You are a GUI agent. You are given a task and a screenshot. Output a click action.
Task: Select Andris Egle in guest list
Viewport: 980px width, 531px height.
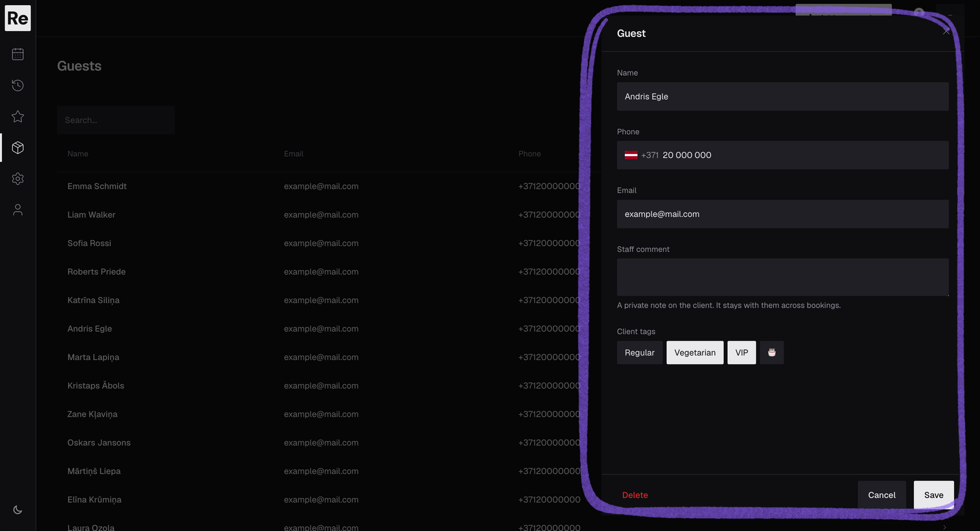(89, 329)
